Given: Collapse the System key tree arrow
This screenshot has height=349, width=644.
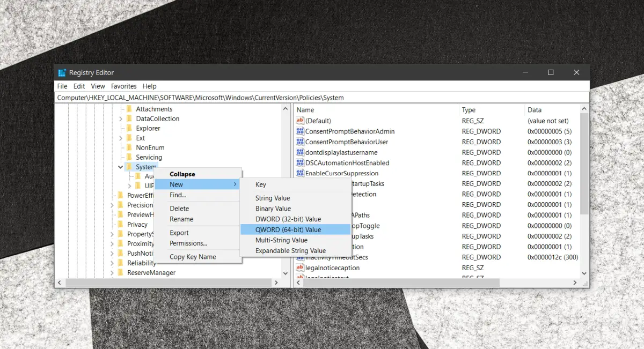Looking at the screenshot, I should coord(121,167).
